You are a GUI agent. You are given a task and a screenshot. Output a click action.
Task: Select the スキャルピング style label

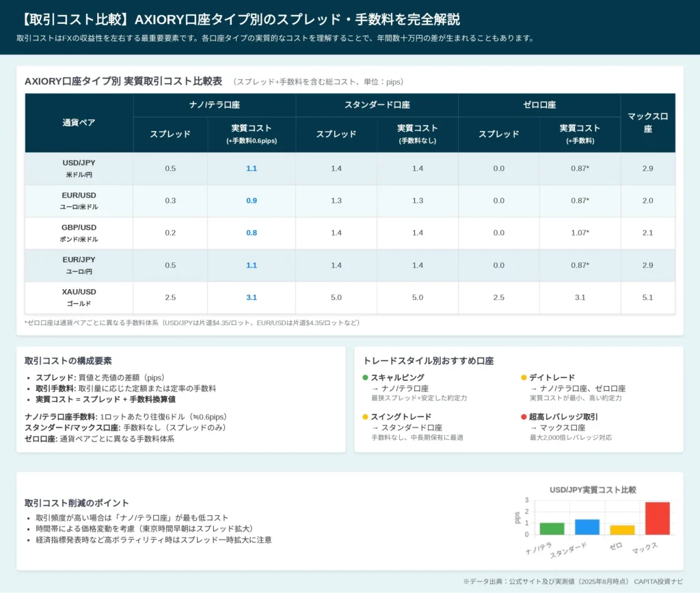[x=397, y=378]
